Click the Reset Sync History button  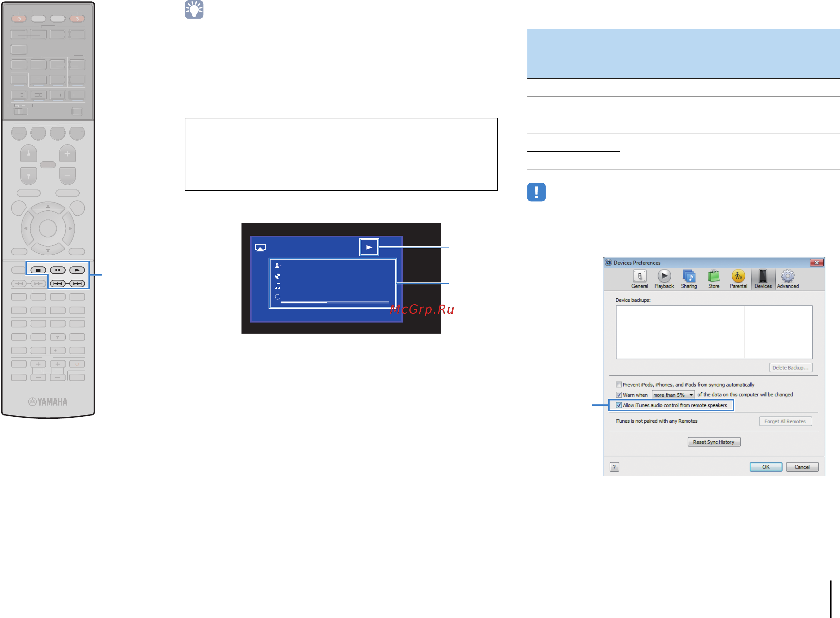pos(714,442)
